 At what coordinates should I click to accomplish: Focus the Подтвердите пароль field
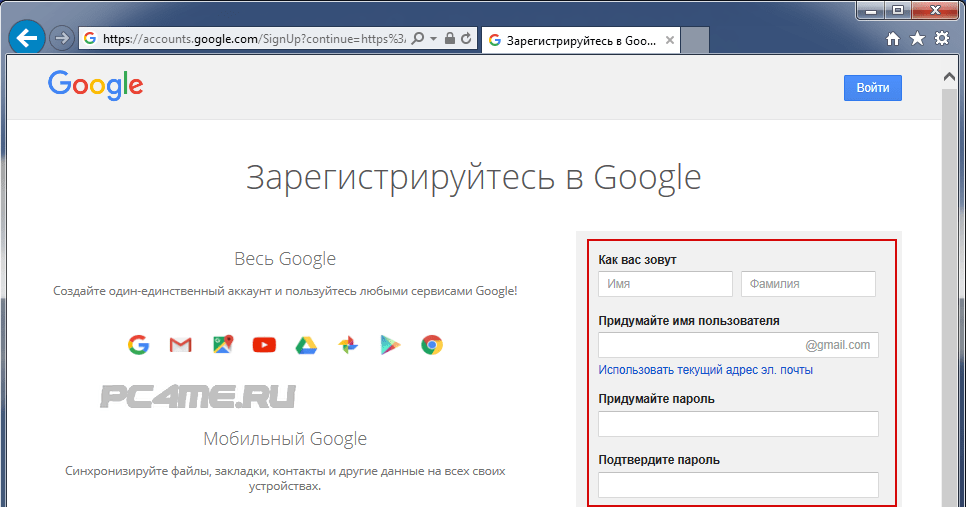(x=738, y=485)
